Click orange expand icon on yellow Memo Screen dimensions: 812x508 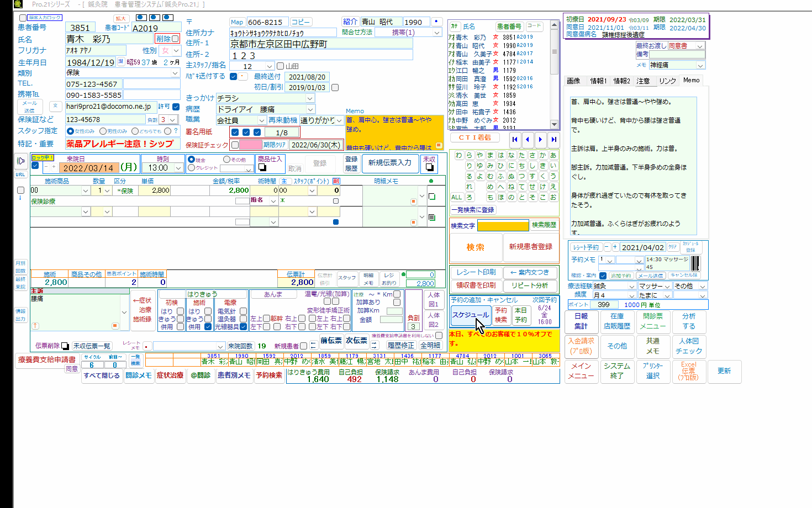coord(439,146)
